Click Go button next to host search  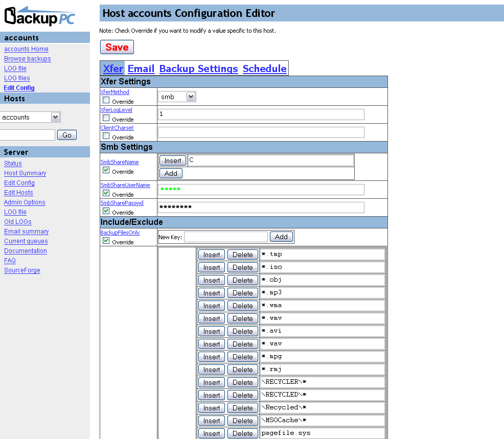coord(67,135)
